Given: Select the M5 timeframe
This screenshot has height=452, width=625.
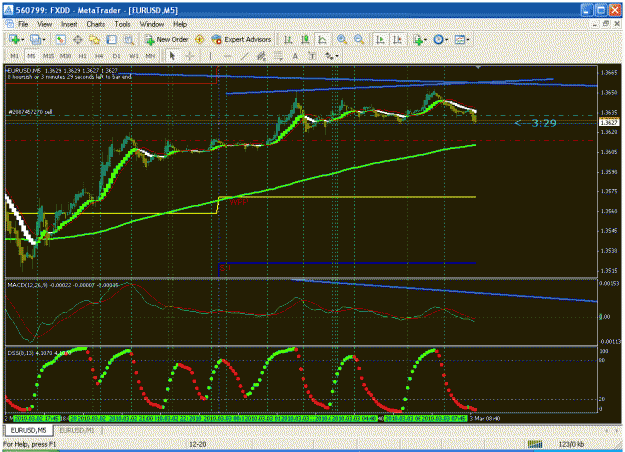Looking at the screenshot, I should point(31,56).
